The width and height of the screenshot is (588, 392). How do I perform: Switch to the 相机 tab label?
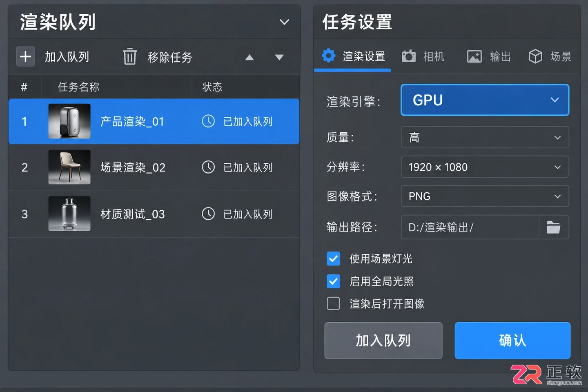(434, 56)
